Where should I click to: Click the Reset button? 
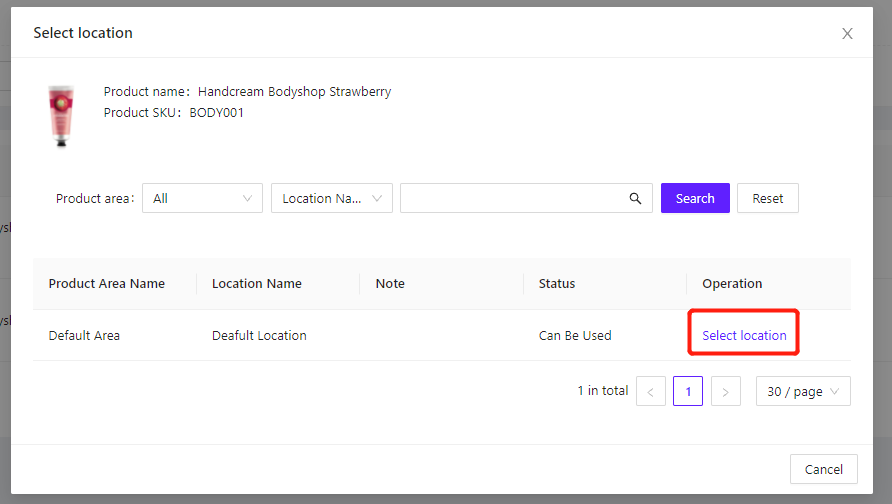click(767, 198)
